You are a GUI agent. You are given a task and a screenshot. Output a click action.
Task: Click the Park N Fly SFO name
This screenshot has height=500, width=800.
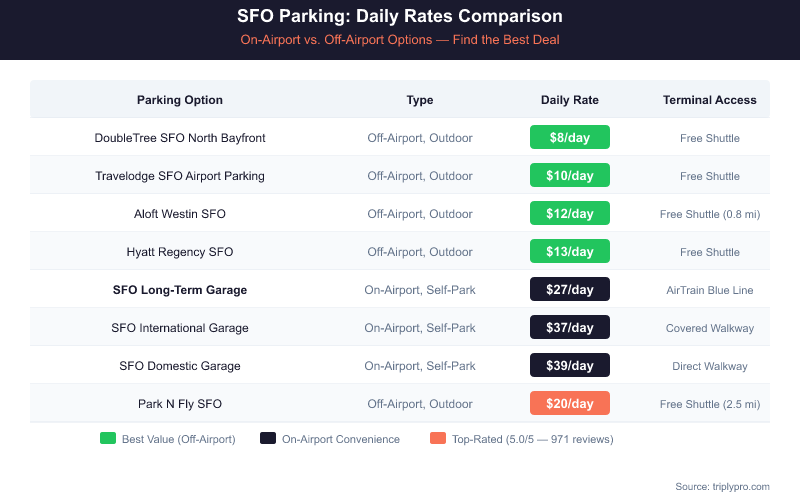[x=180, y=404]
